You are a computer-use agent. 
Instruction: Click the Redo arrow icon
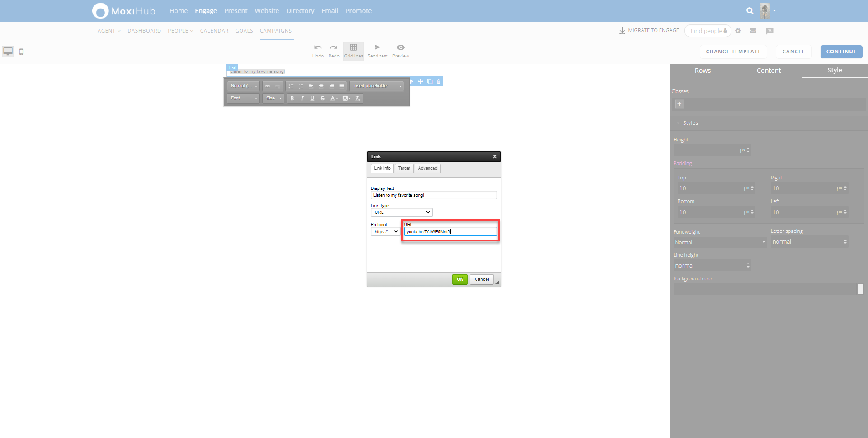[x=334, y=47]
